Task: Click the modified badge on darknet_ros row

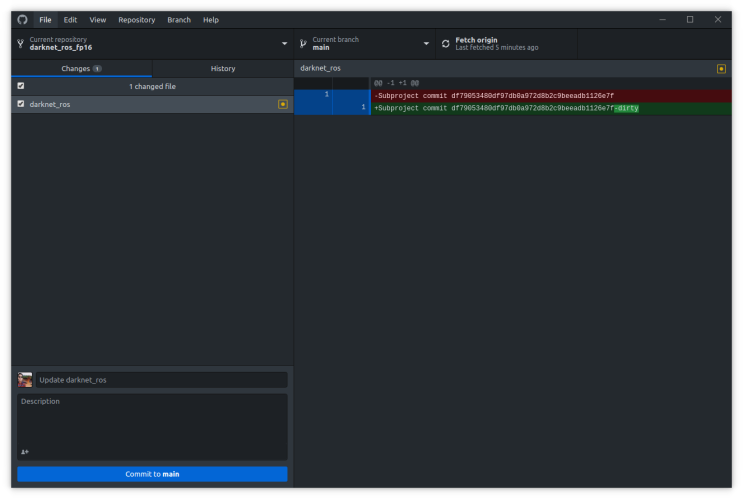Action: coord(282,104)
